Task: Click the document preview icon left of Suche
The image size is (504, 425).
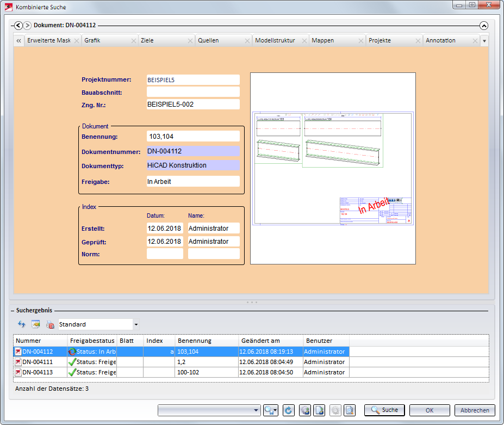Action: 350,410
